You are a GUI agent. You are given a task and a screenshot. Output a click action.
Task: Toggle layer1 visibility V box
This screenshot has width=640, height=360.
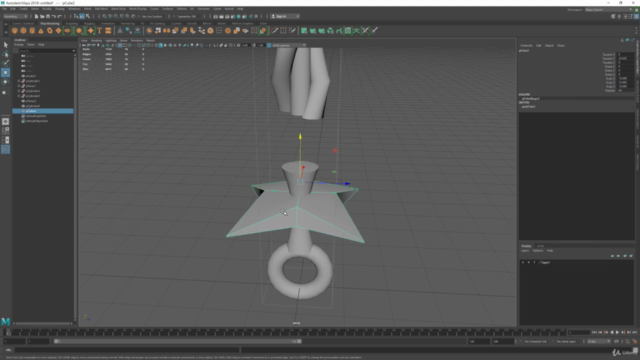(x=523, y=262)
